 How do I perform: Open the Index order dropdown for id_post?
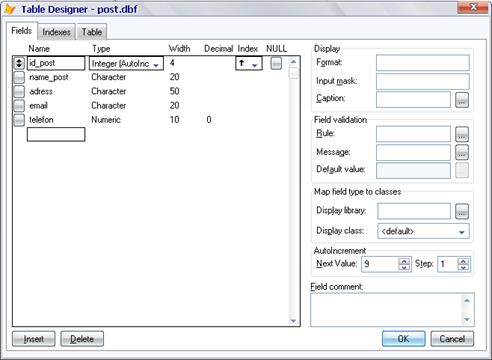point(255,64)
